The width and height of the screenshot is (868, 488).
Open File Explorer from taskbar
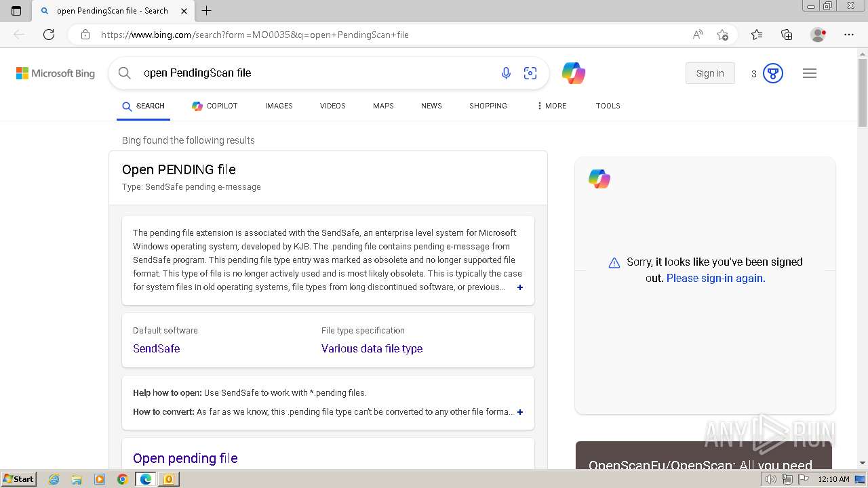(77, 479)
